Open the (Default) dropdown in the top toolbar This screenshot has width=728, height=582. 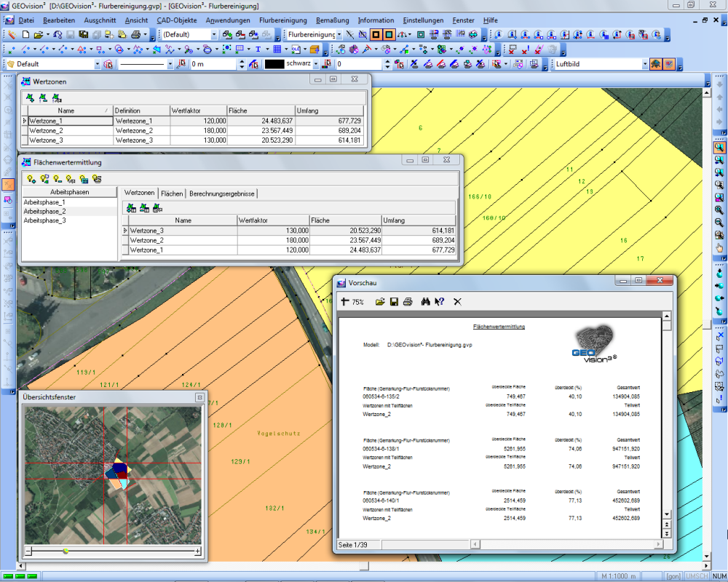(213, 34)
